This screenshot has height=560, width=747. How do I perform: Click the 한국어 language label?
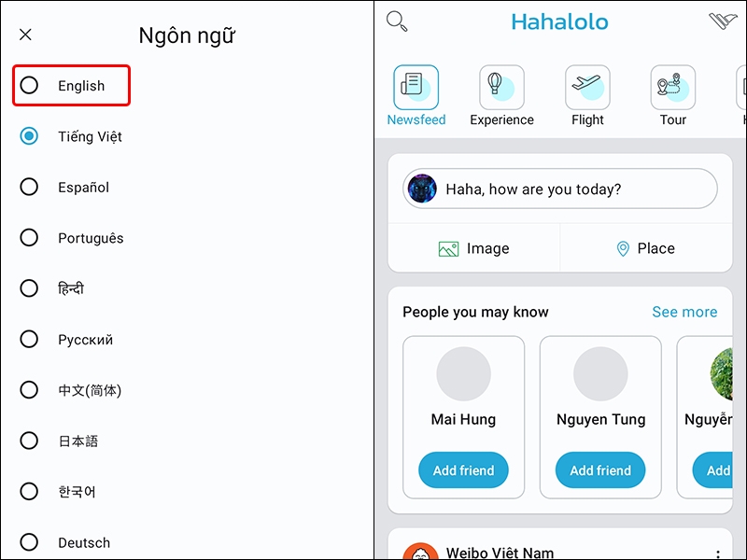click(x=77, y=492)
